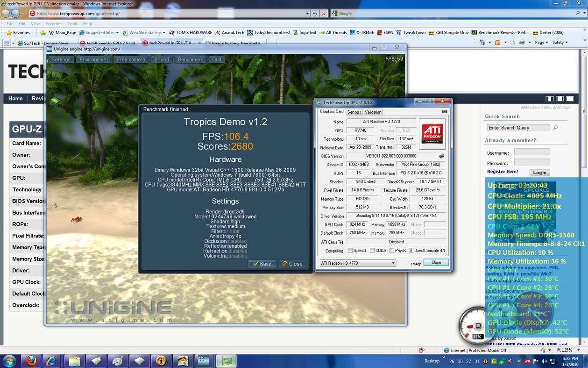
Task: Open the ATI Radeon HD 4770 GPU dropdown
Action: coord(358,263)
